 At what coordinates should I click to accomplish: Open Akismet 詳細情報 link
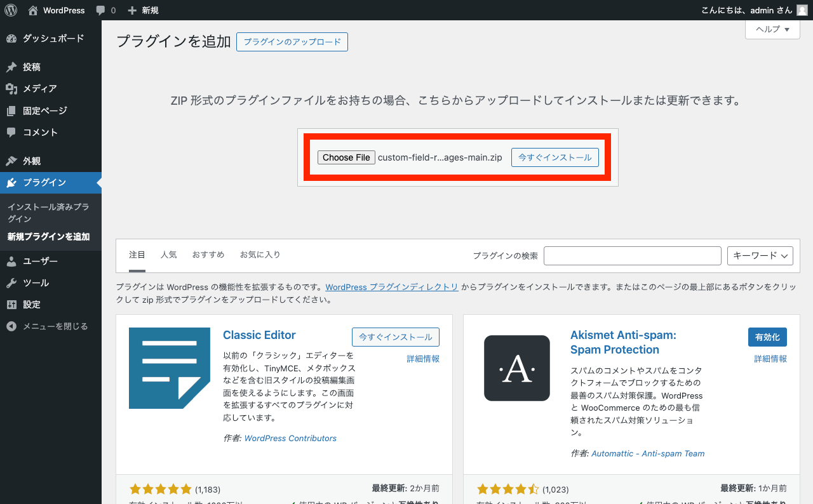[770, 359]
